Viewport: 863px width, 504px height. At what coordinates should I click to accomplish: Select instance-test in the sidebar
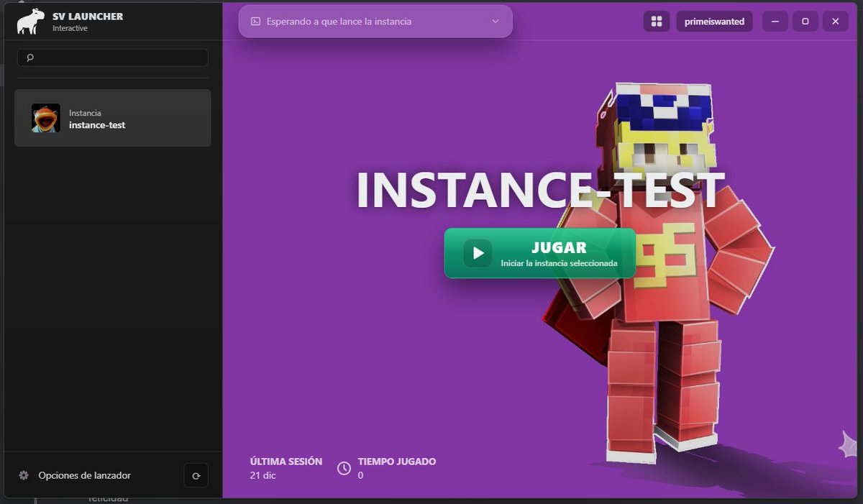tap(112, 117)
